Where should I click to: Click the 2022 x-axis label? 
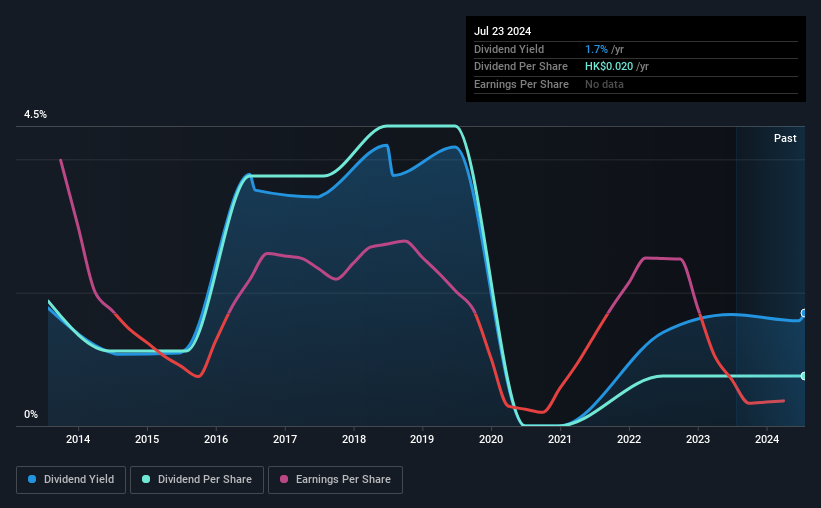pos(629,439)
